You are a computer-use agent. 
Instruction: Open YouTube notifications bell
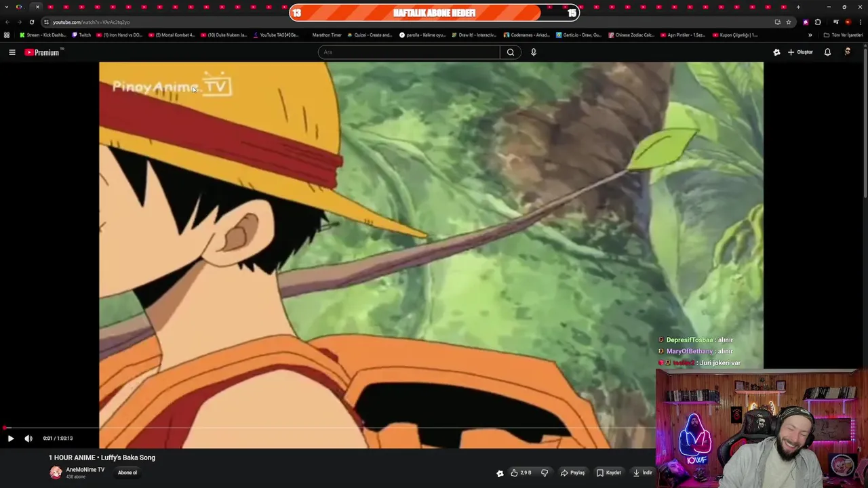827,52
